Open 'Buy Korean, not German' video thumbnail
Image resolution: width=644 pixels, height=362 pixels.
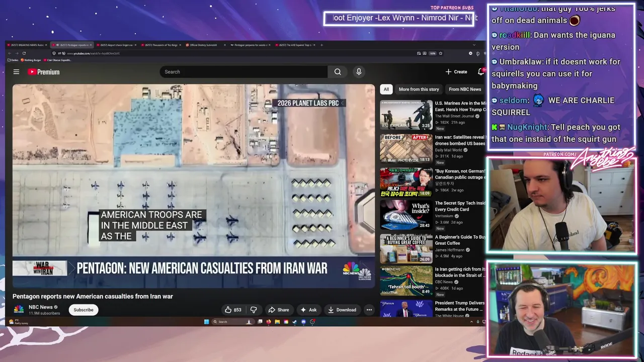pyautogui.click(x=406, y=182)
